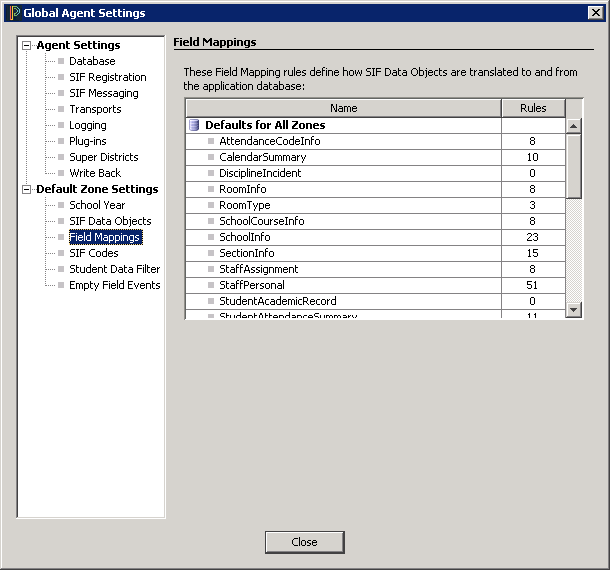
Task: Select SIF Registration in the tree
Action: coord(107,77)
